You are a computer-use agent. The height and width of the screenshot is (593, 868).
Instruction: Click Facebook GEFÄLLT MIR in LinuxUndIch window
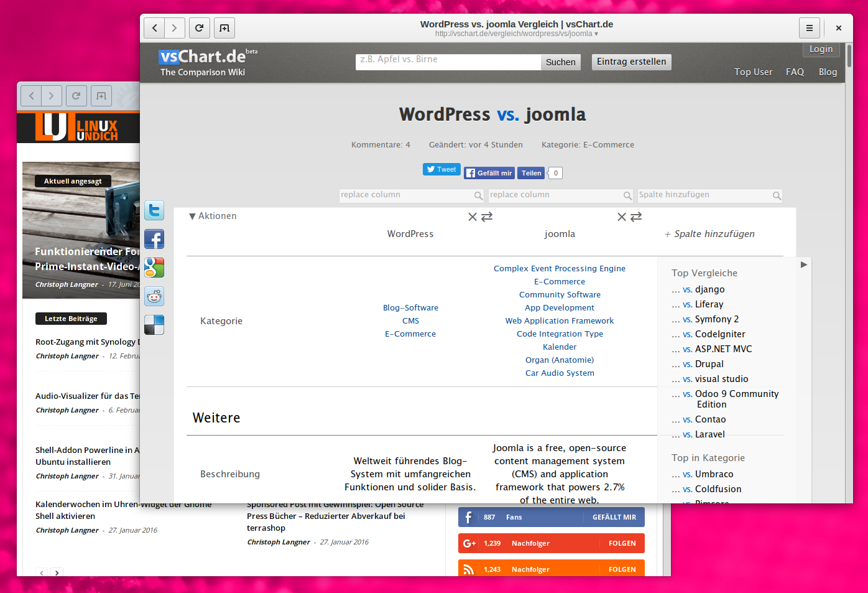pos(614,517)
